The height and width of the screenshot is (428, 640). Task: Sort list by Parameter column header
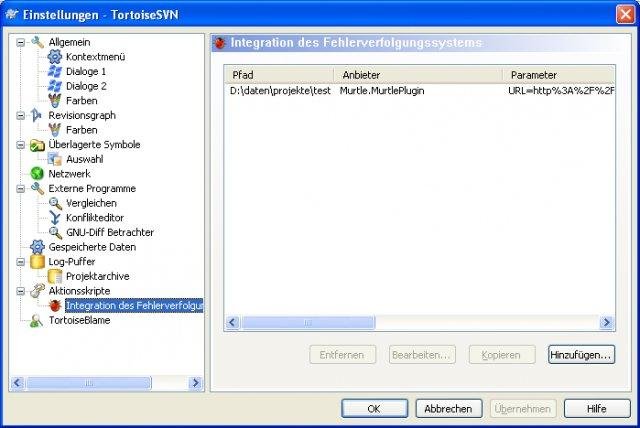558,75
